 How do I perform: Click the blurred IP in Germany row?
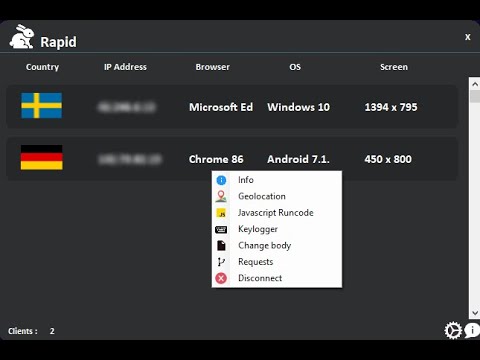(x=130, y=159)
